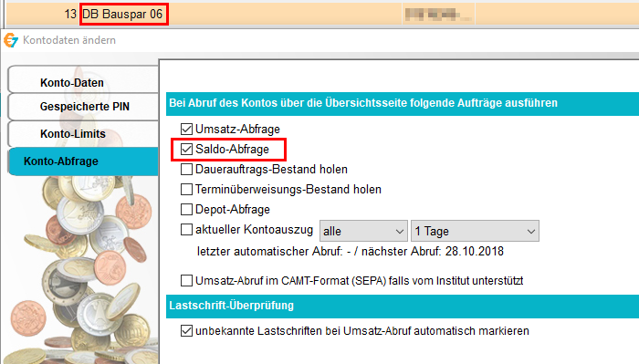Toggle unbekannte Lastschriften automatisch markieren
Viewport: 639px width, 364px height.
click(x=186, y=330)
